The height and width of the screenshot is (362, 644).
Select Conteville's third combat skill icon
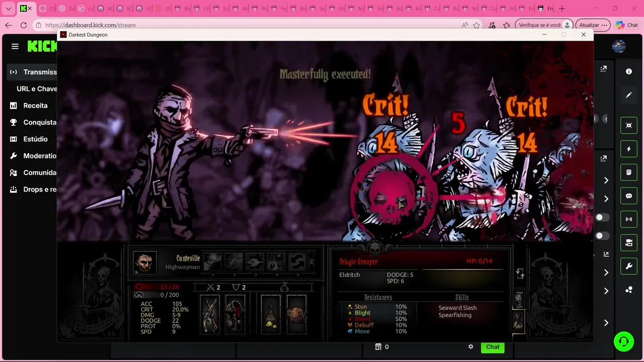tap(255, 261)
